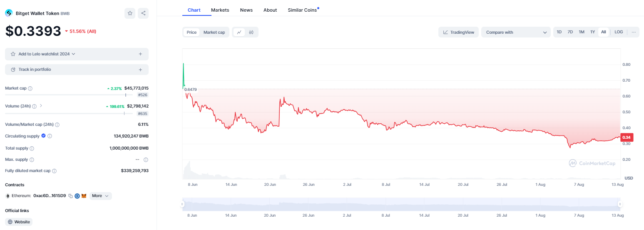Click the timeline navigator overview area

click(x=401, y=204)
